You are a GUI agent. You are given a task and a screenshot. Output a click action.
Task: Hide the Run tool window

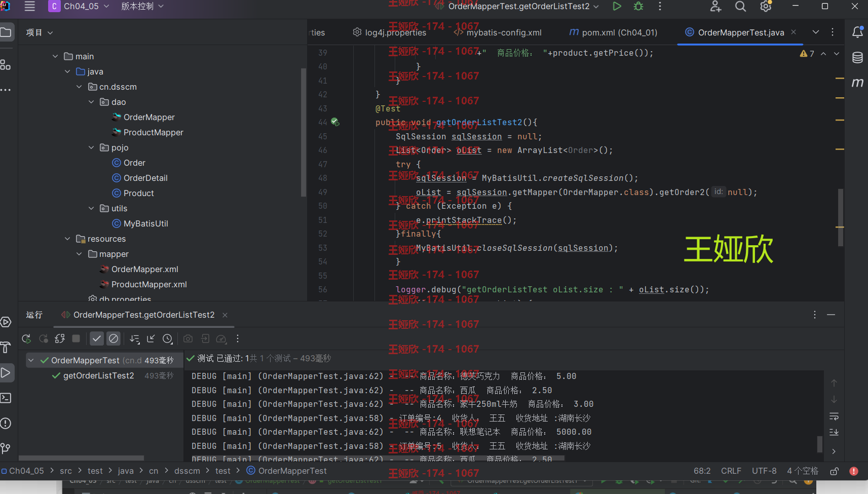pyautogui.click(x=831, y=315)
